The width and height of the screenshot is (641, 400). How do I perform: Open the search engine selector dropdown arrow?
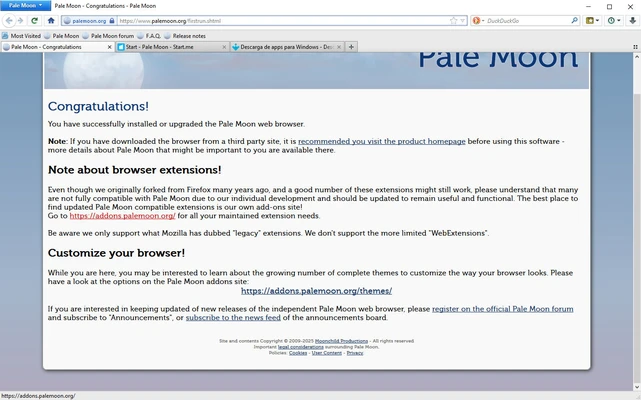[483, 20]
